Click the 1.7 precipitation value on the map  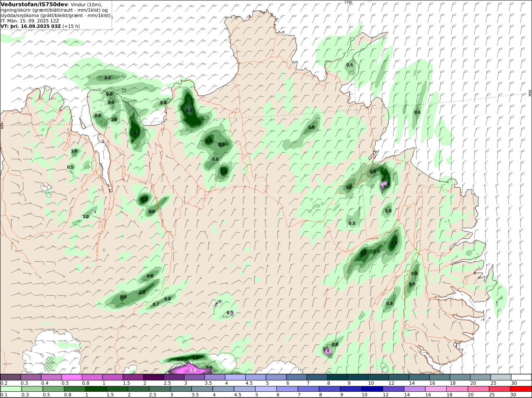pyautogui.click(x=137, y=133)
